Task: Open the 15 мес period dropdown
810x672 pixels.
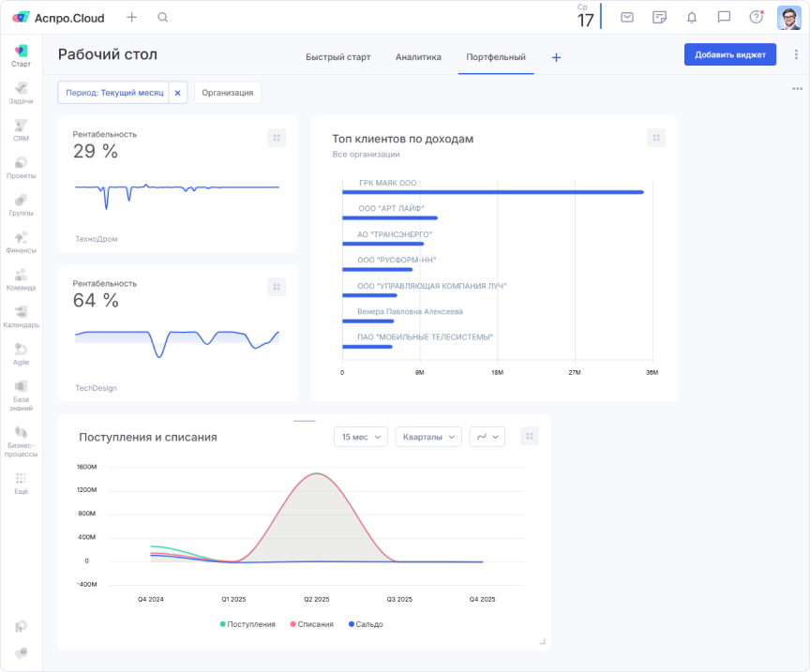Action: [x=360, y=436]
